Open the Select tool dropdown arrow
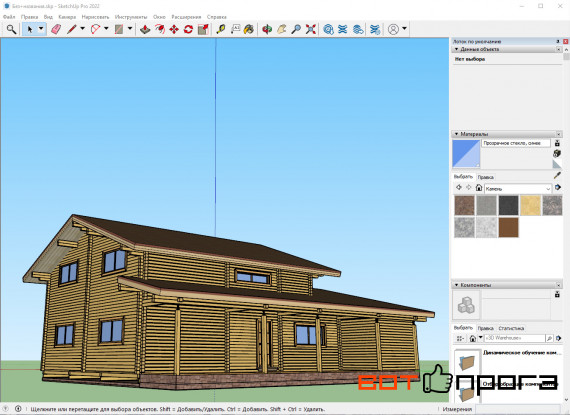The image size is (570, 415). 41,29
